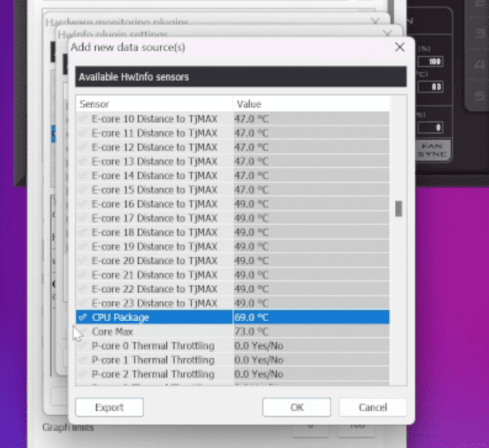
Task: Tick the checkmark for P-core 2 Thermal Throttling
Action: click(x=83, y=374)
